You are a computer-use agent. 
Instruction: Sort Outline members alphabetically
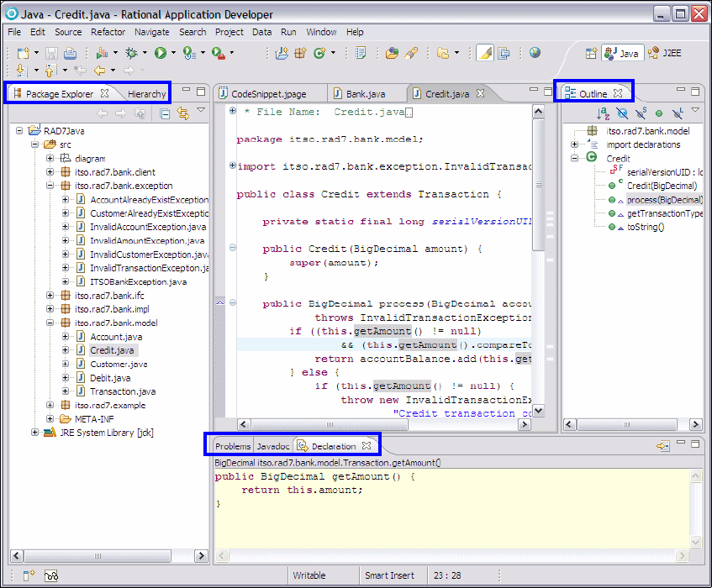click(603, 113)
